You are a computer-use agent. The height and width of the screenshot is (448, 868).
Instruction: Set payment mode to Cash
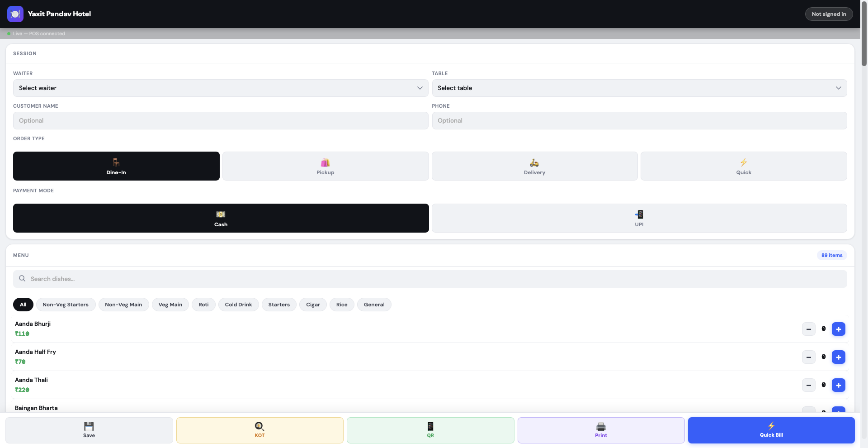221,218
